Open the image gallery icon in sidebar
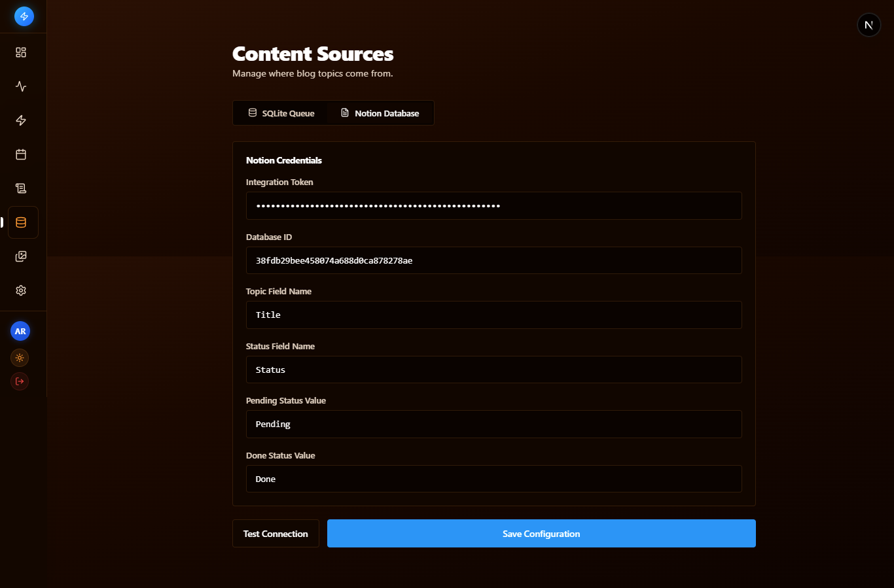The height and width of the screenshot is (588, 894). coord(21,256)
